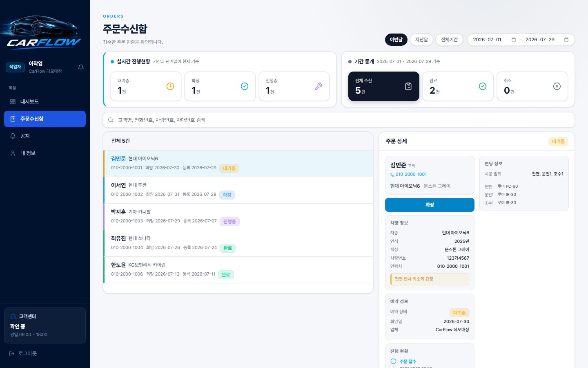The image size is (588, 368).
Task: Focus the customer search field
Action: pos(339,120)
